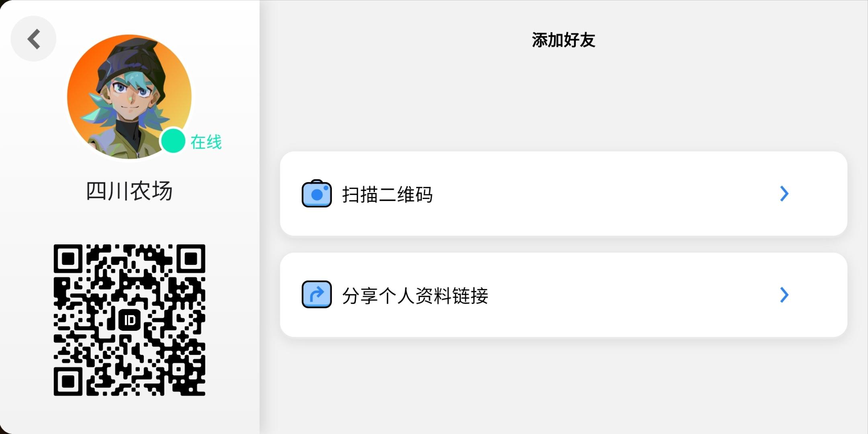
Task: Tap the green online status dot
Action: (173, 141)
